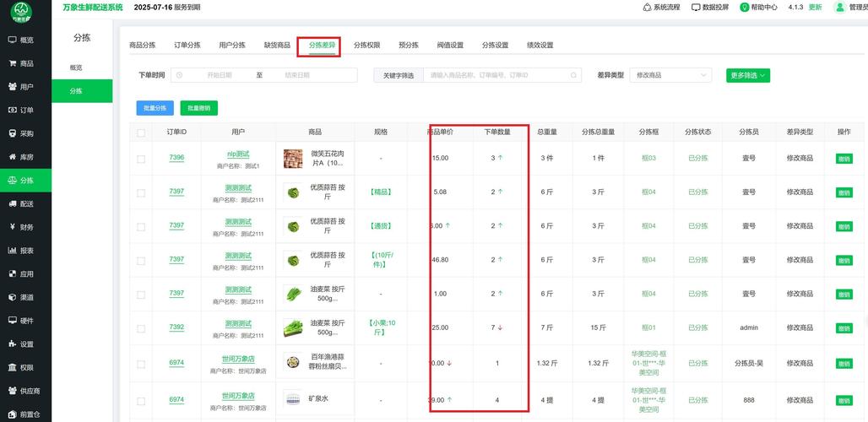Click 撤销 button for 矿泉水 row
Screen dimensions: 868x422
[x=844, y=400]
